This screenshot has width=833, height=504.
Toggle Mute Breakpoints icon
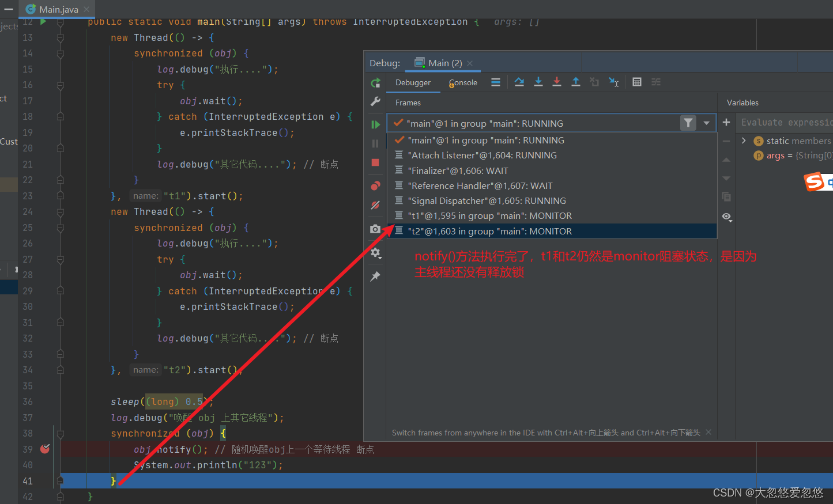(376, 204)
